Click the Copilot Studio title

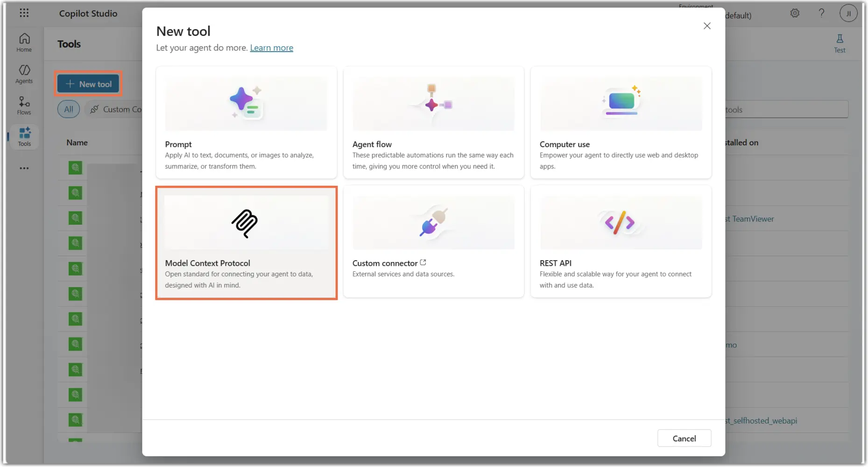88,14
